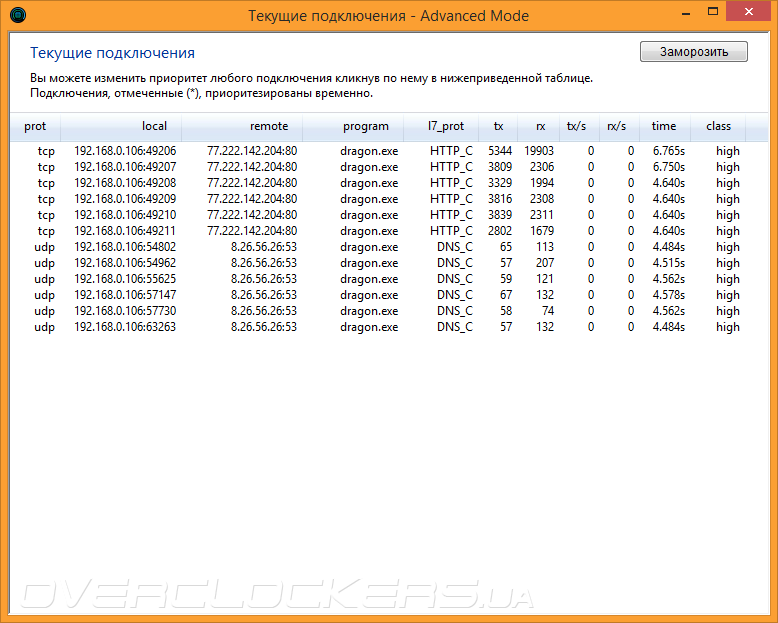Click the rx value 2311
The image size is (778, 623).
[x=542, y=215]
